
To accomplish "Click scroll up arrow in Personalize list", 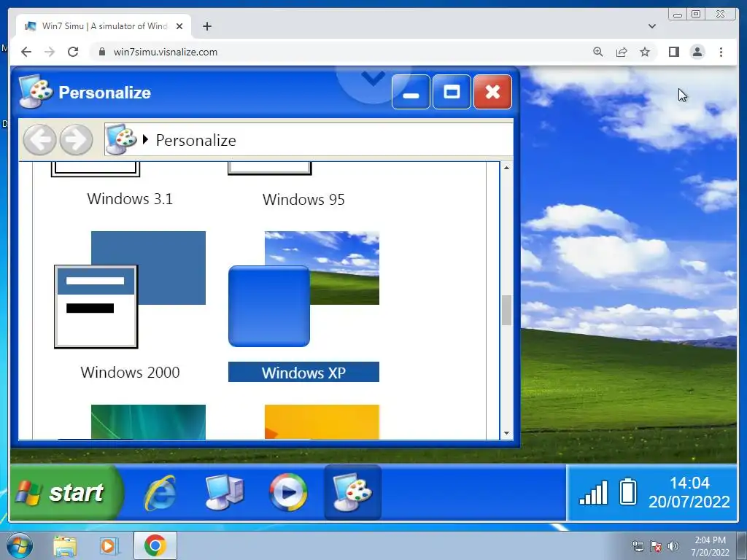I will (506, 168).
